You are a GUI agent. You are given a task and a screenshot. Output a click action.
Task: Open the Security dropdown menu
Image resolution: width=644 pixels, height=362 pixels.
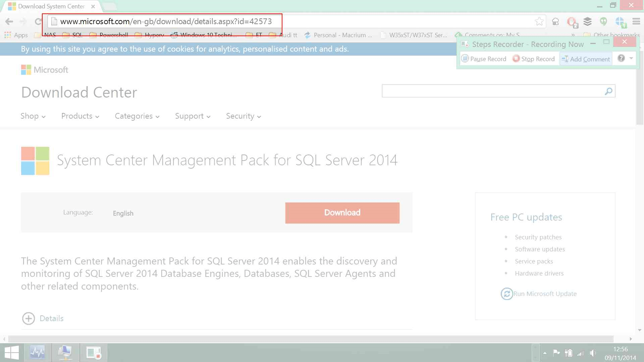(243, 116)
